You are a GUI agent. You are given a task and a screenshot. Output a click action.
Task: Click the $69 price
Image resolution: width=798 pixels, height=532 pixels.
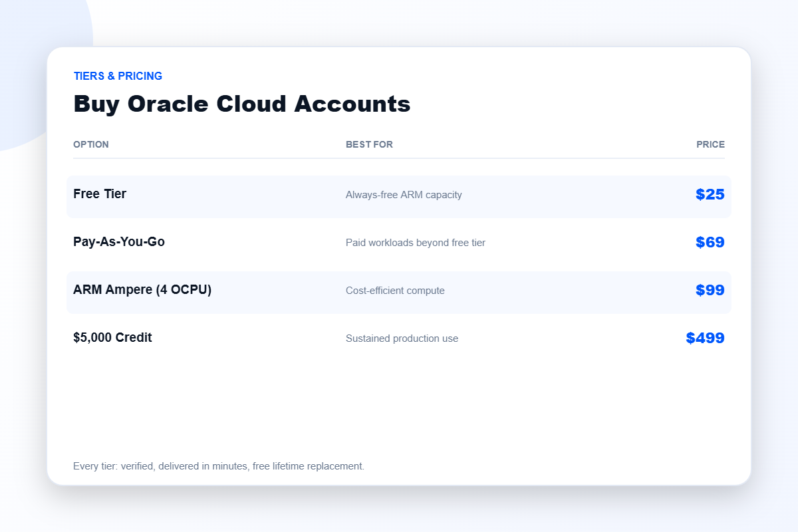710,243
